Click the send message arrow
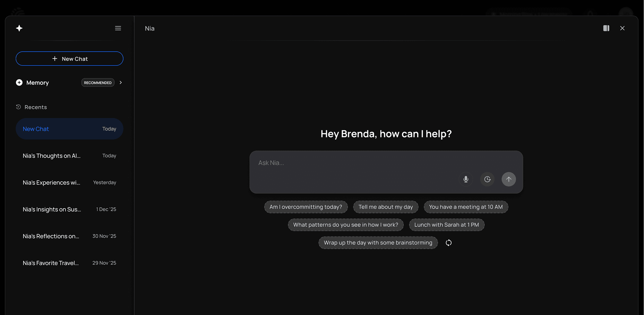644x315 pixels. click(509, 179)
